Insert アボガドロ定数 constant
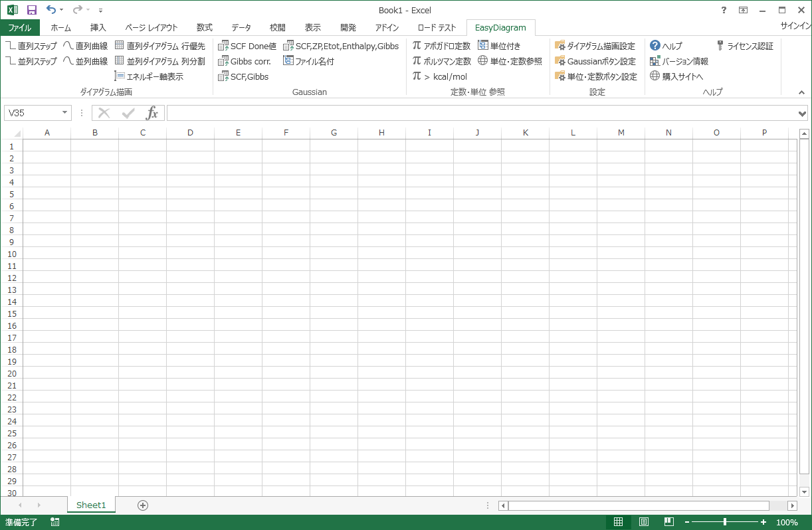This screenshot has height=530, width=812. coord(441,46)
